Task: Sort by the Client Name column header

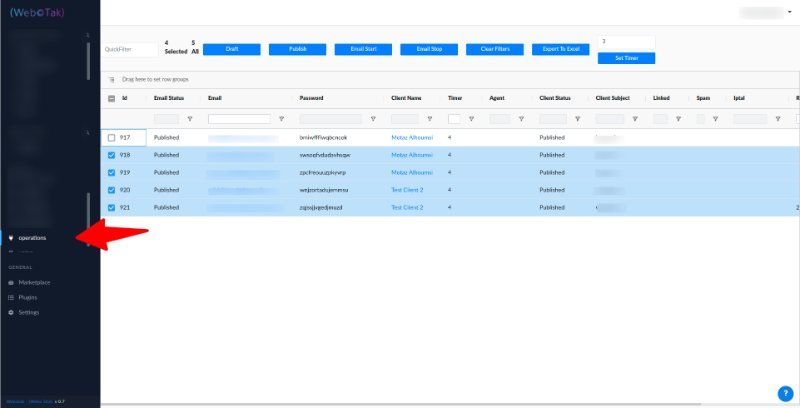Action: 406,98
